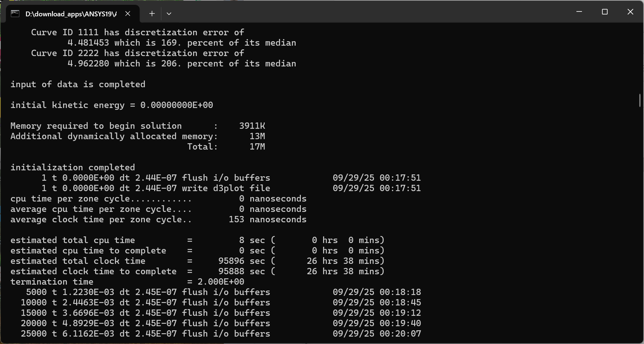
Task: Click 'input of data is completed' text
Action: [x=78, y=84]
